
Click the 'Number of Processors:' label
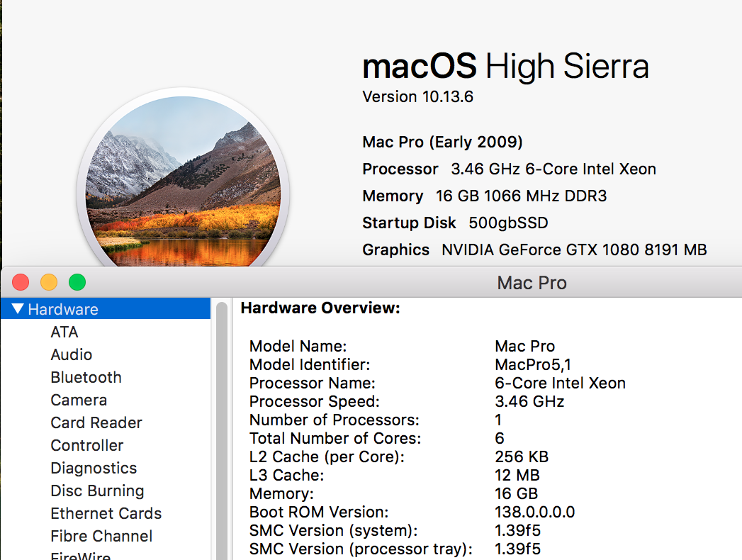pyautogui.click(x=335, y=420)
